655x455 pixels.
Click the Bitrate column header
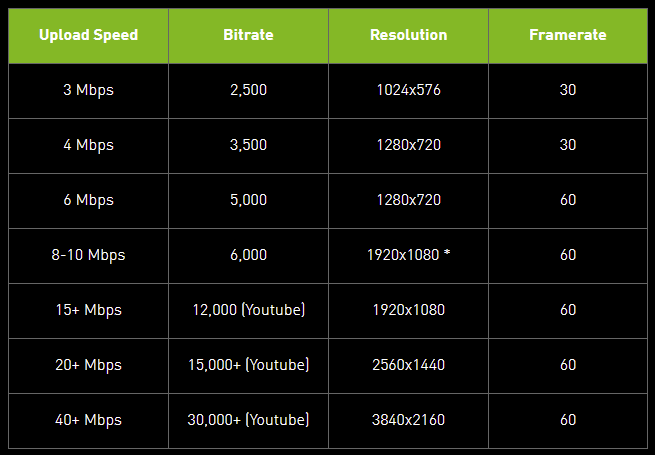[248, 35]
